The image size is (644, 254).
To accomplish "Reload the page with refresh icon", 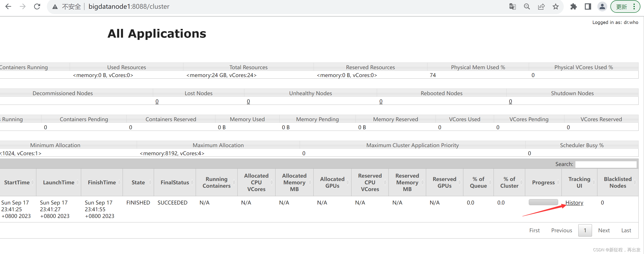I will (37, 6).
